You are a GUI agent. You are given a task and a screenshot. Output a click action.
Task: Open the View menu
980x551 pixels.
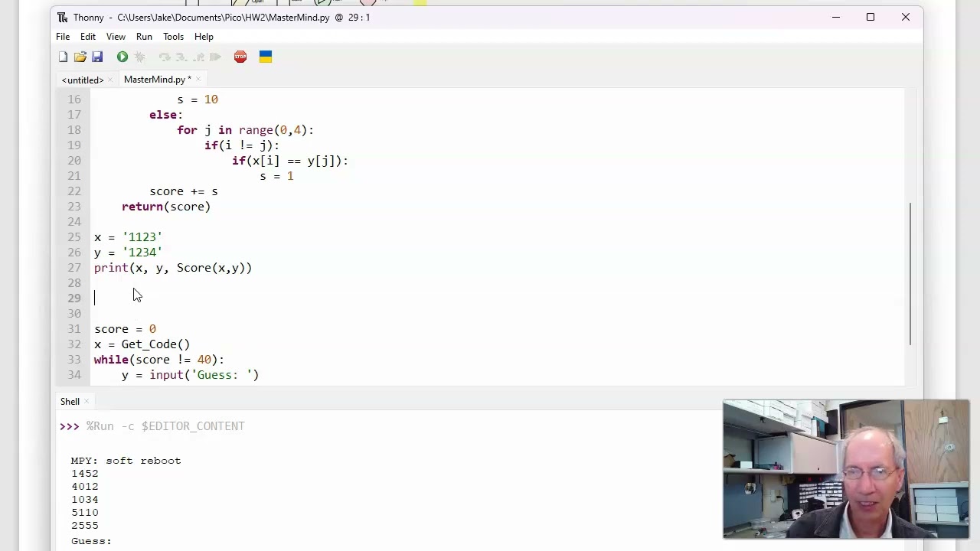116,37
